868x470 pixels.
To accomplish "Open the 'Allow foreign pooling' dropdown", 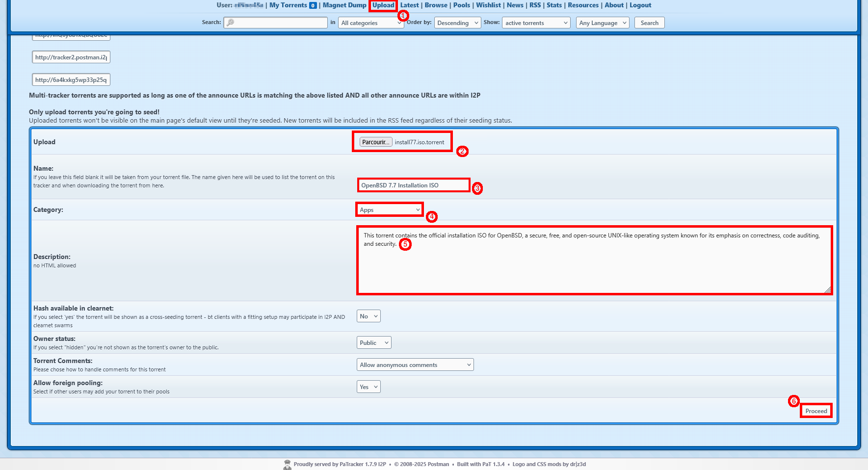I will [x=368, y=387].
